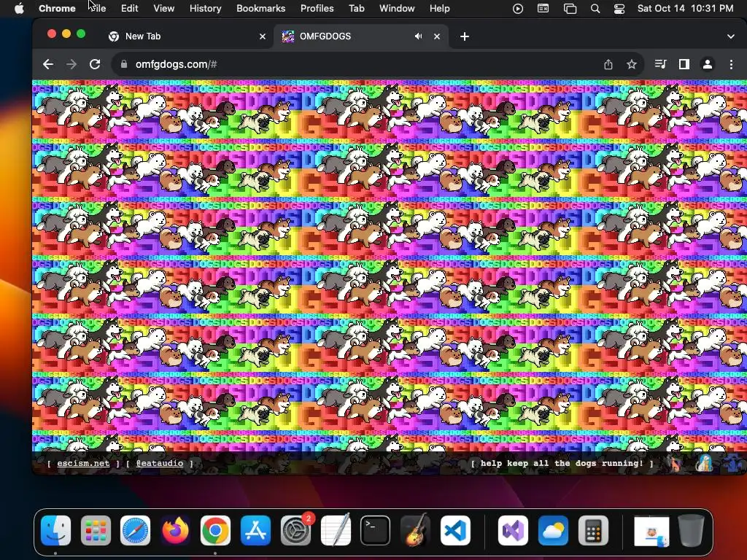Click the overlapping windows icon in menu bar
This screenshot has width=747, height=560.
pos(570,9)
